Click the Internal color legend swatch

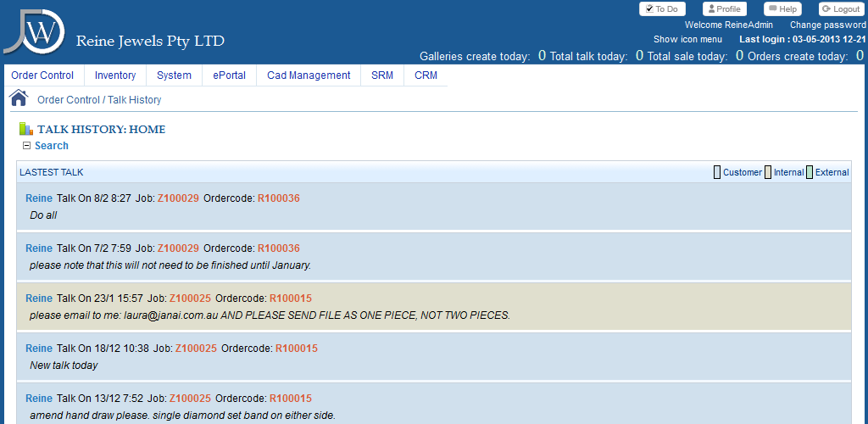point(768,172)
